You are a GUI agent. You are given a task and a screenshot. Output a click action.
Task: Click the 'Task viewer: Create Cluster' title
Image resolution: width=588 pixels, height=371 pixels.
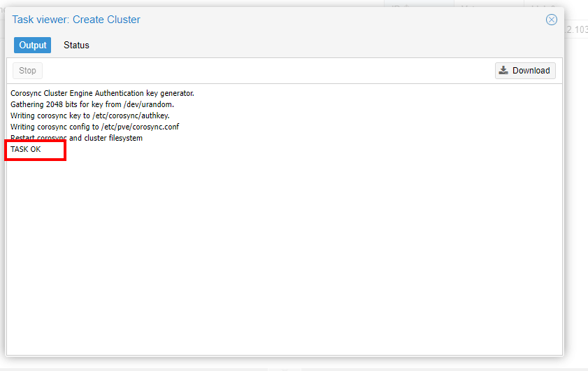[x=76, y=20]
